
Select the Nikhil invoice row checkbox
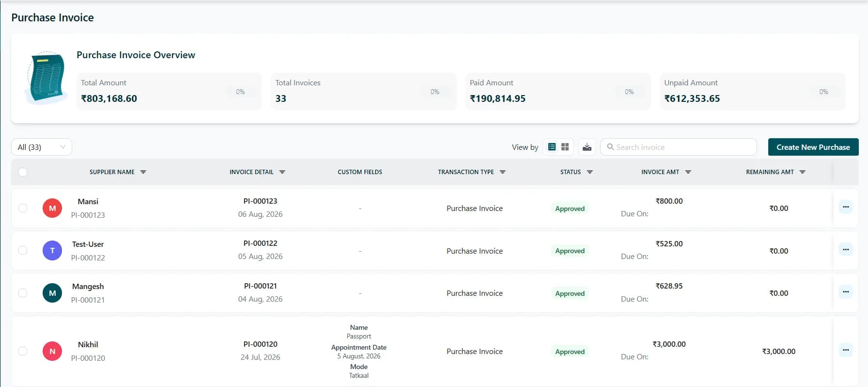click(x=23, y=351)
